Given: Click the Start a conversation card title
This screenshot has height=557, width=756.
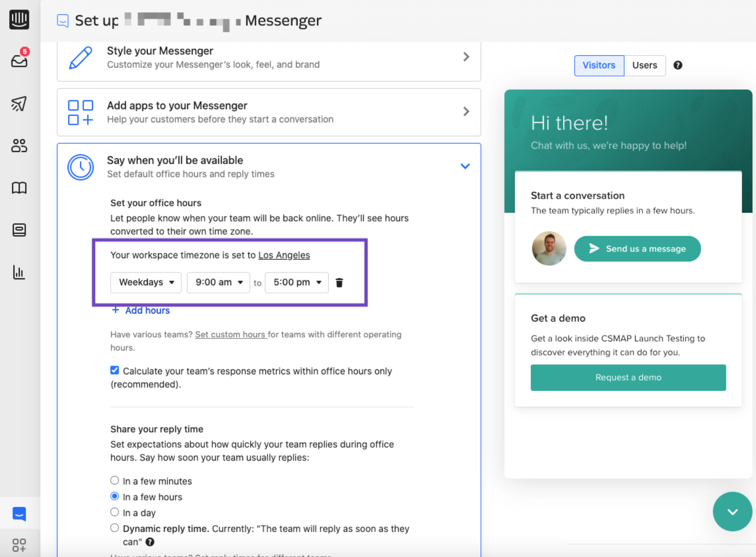Looking at the screenshot, I should (x=578, y=195).
